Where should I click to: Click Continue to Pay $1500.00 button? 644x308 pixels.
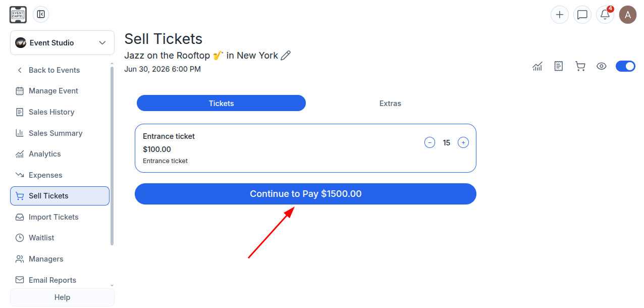tap(305, 194)
